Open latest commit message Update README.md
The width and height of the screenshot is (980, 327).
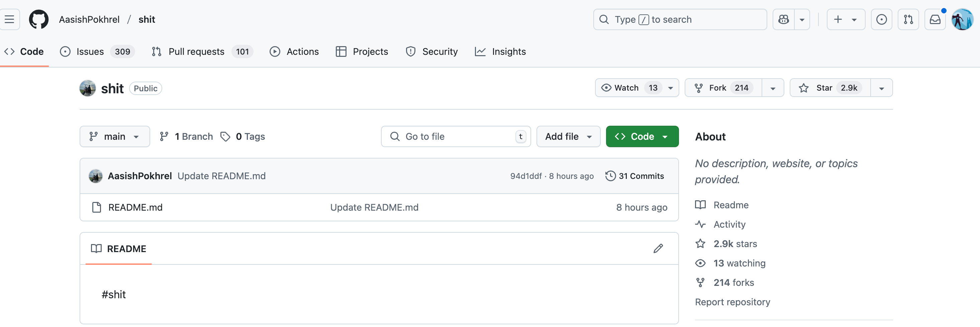(x=221, y=176)
